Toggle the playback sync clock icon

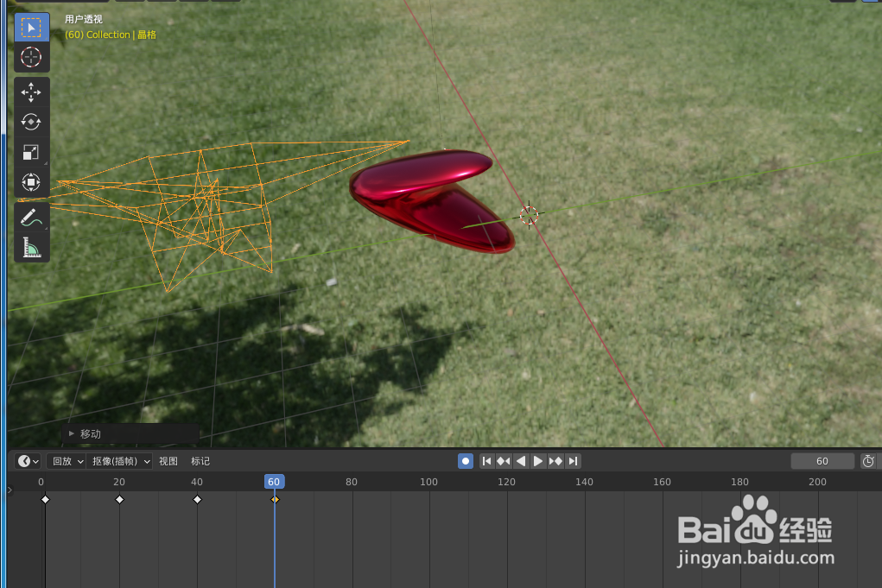point(868,461)
